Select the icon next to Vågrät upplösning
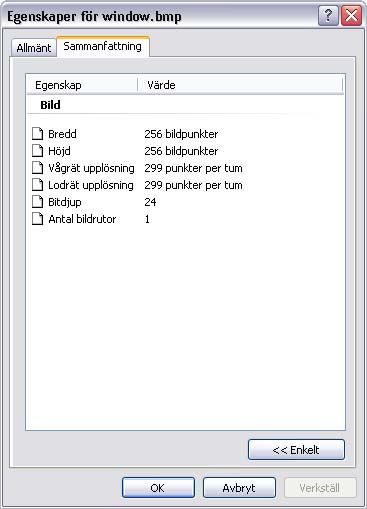This screenshot has width=367, height=509. 38,168
